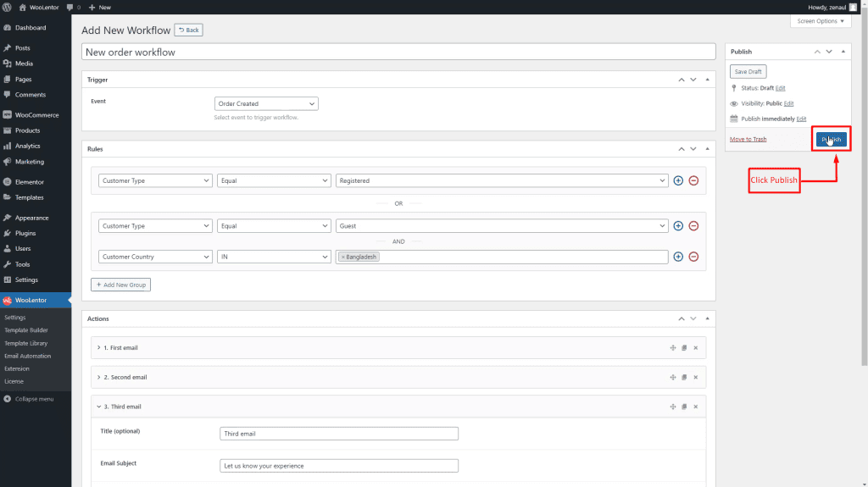Open the WordPress logo menu in admin bar

pos(7,7)
